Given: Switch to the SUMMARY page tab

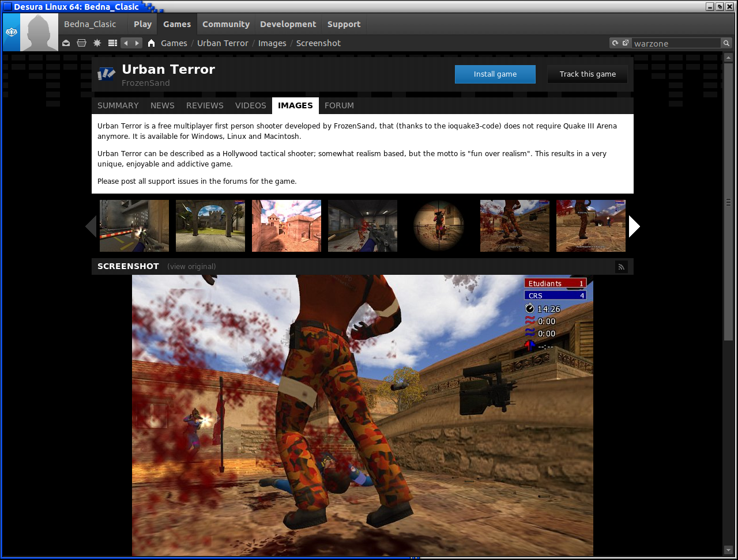Looking at the screenshot, I should [x=118, y=105].
